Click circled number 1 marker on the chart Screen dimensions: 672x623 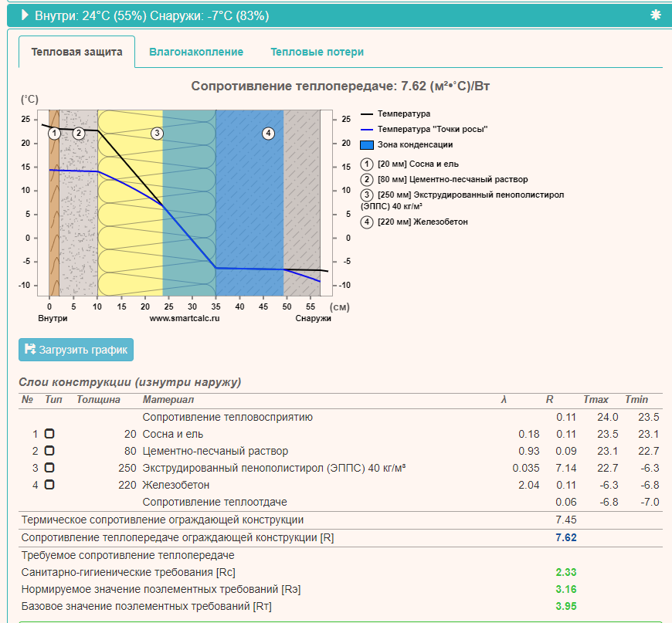pos(54,134)
